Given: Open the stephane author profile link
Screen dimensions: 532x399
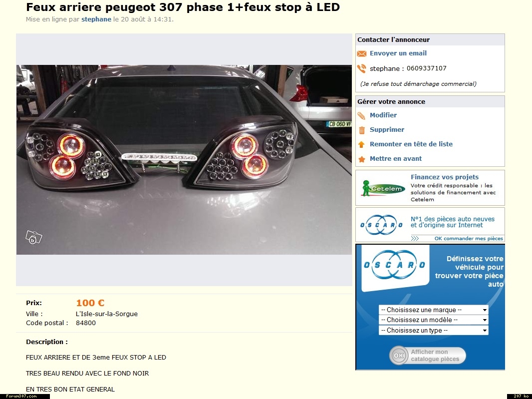Looking at the screenshot, I should (96, 19).
